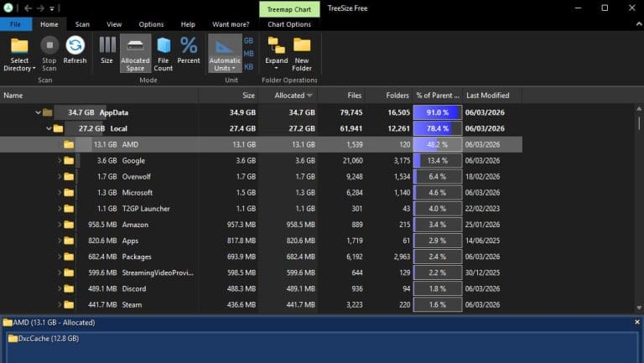The height and width of the screenshot is (363, 644).
Task: Click the Stop Scan icon
Action: pos(49,45)
